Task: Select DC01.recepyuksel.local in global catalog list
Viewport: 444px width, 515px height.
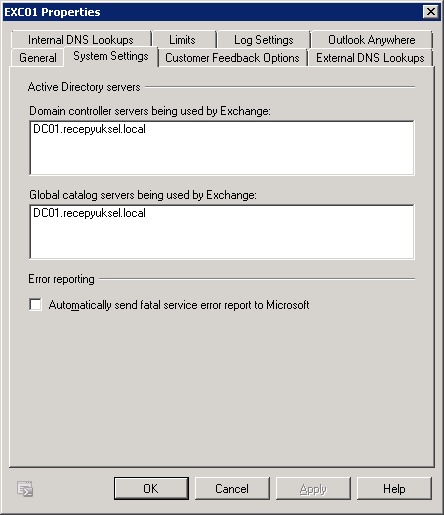Action: click(89, 213)
